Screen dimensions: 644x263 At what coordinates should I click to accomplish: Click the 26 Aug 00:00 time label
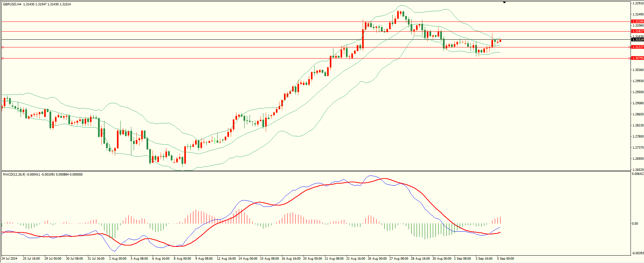point(377,259)
